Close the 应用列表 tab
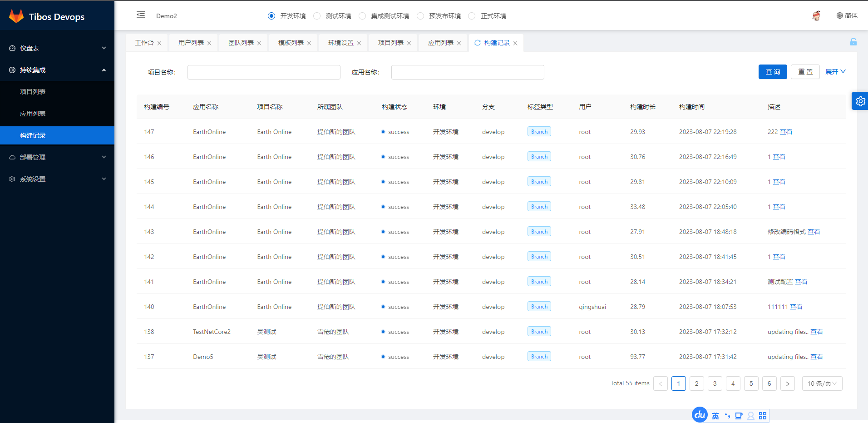This screenshot has height=423, width=868. pos(459,43)
